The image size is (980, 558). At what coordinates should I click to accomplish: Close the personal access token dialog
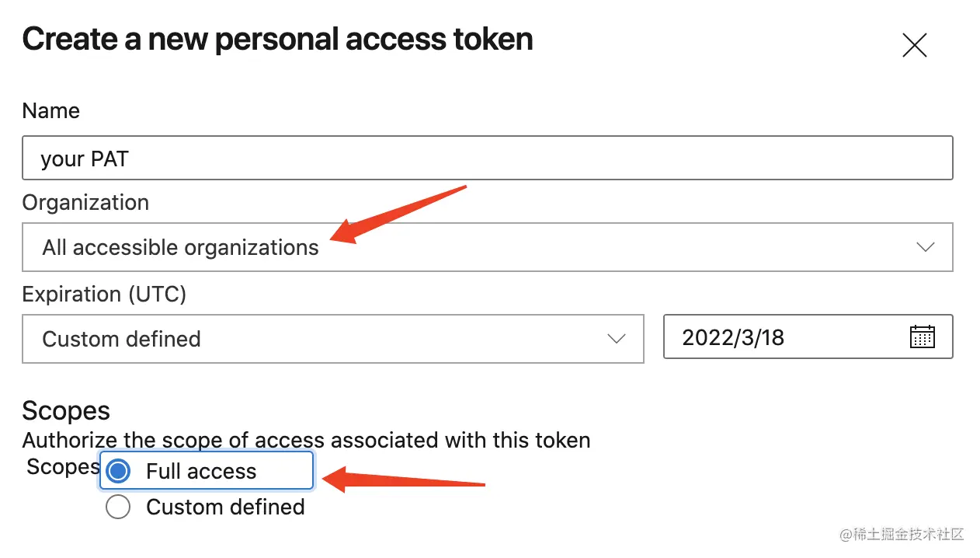click(914, 46)
